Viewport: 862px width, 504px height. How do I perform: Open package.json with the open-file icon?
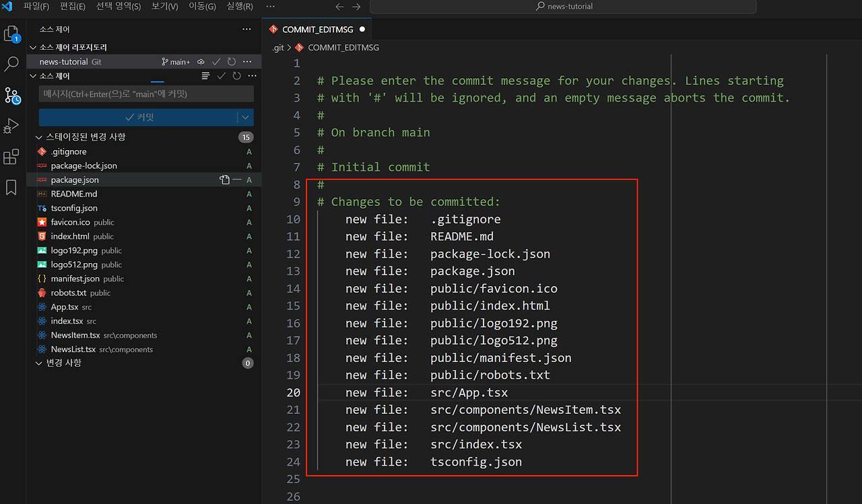click(225, 180)
